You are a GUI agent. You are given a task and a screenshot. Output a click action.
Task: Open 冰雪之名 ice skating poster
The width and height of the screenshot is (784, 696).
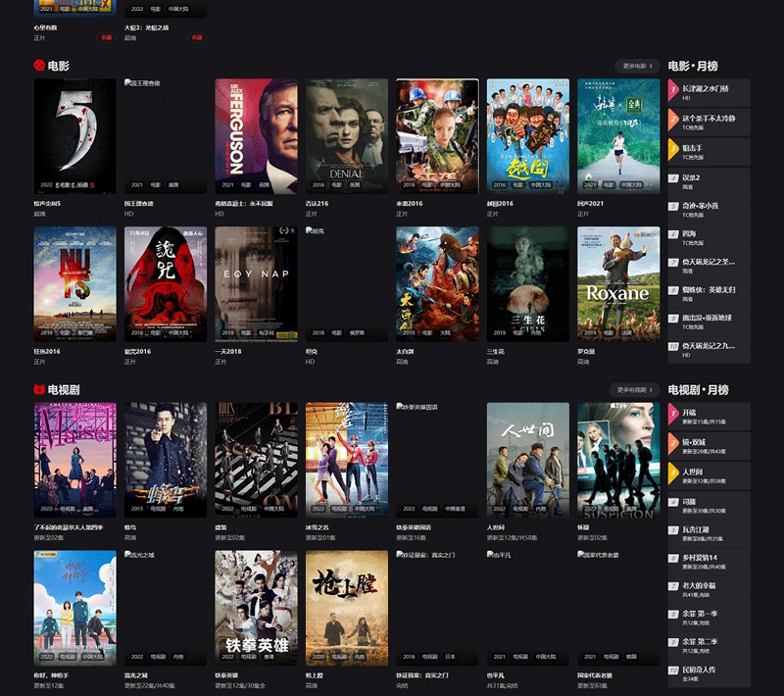point(347,460)
